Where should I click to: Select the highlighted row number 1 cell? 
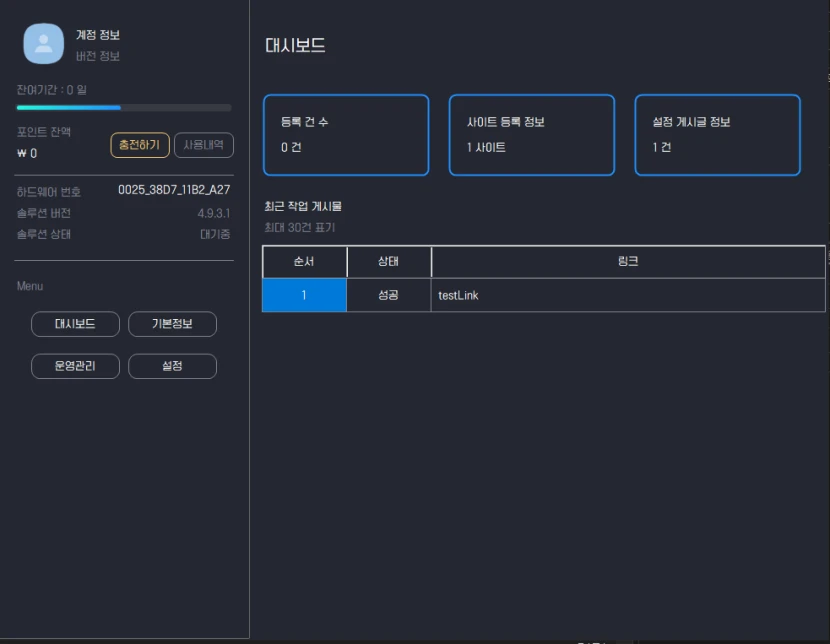304,295
